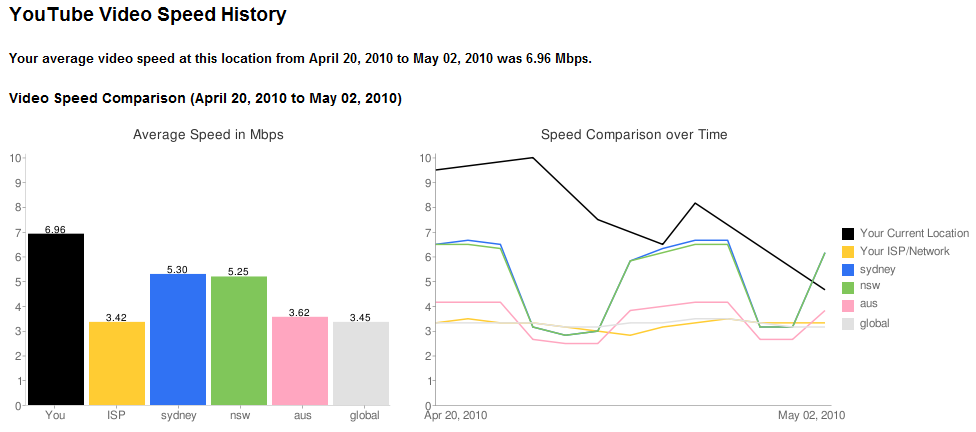Screen dimensions: 976x432
Task: Click the 'YouTube Video Speed History' heading
Action: (147, 16)
